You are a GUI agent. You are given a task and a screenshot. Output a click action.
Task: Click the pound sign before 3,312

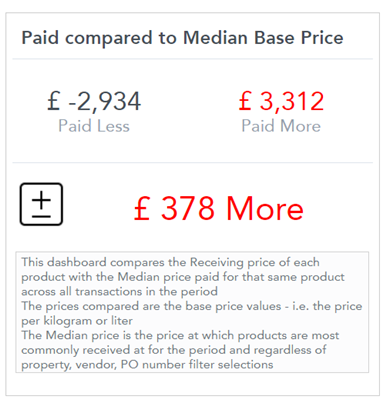click(245, 101)
